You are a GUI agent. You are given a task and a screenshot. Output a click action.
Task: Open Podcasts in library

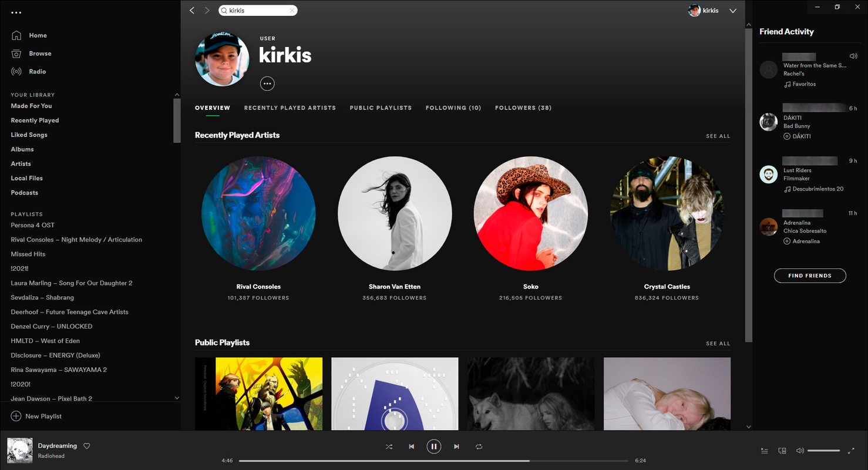(24, 193)
